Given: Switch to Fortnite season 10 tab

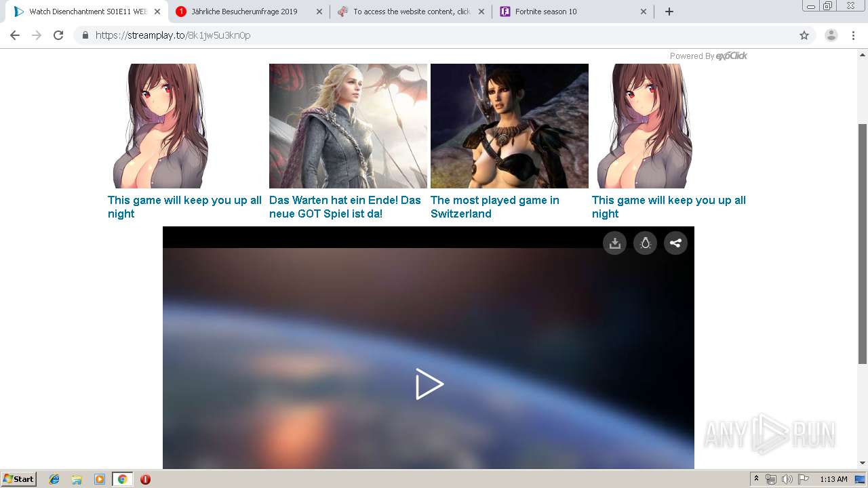Looking at the screenshot, I should pos(574,12).
